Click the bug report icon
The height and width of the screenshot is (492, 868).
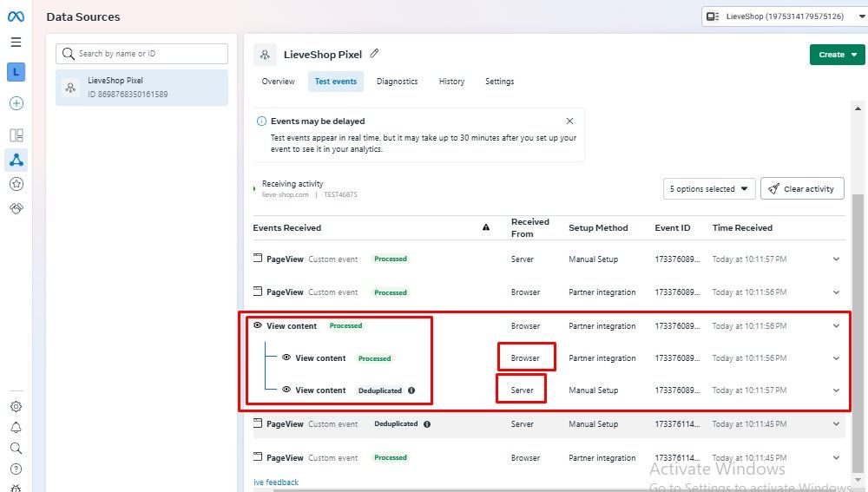tap(16, 489)
